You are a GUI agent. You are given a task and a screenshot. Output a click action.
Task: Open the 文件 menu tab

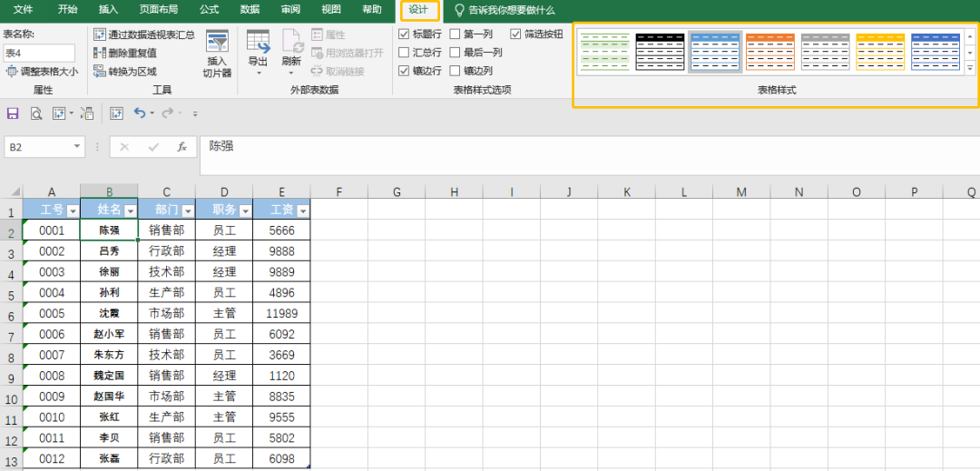point(24,10)
